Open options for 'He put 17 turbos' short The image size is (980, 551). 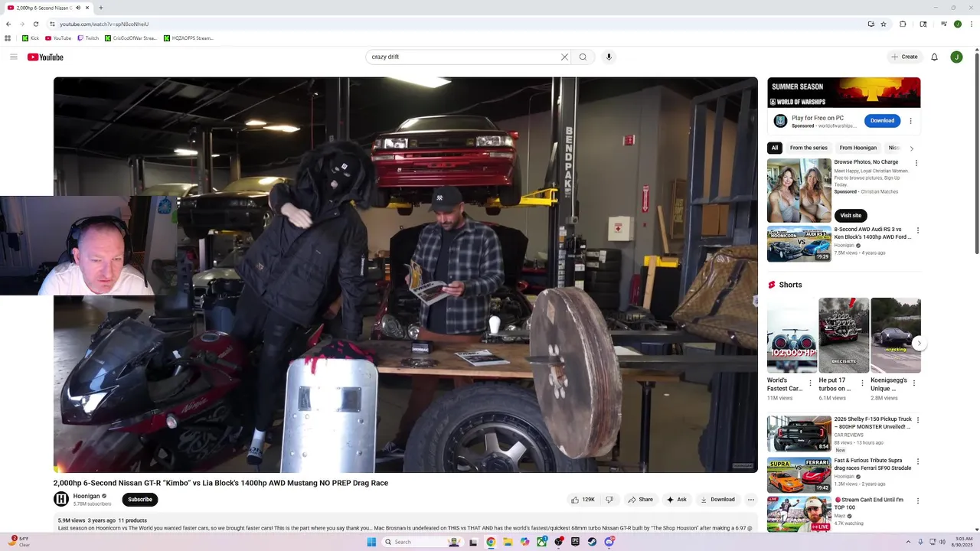(862, 383)
